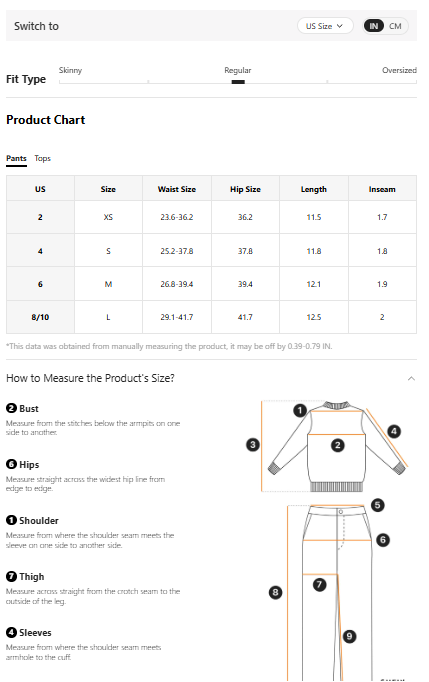Collapse the How to Measure section chevron
The image size is (429, 682).
[411, 378]
